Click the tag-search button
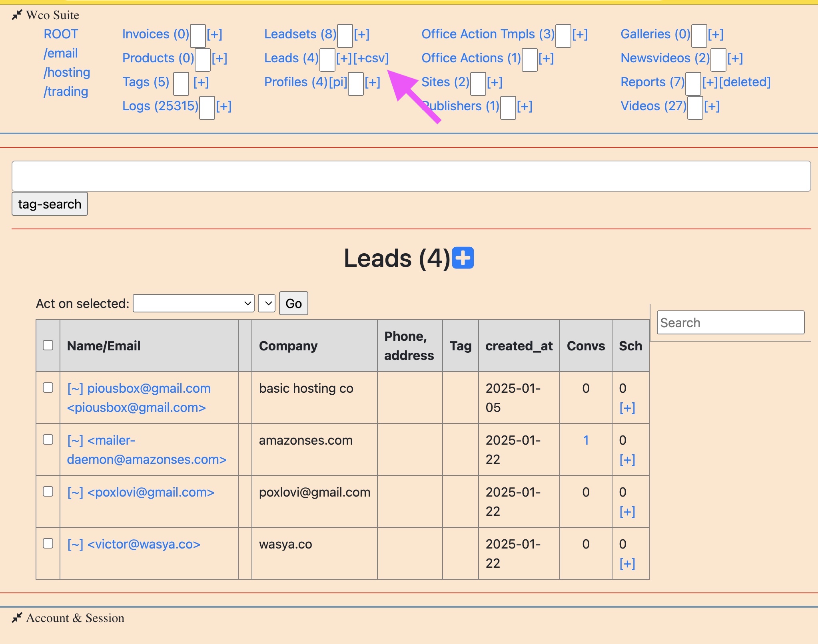The width and height of the screenshot is (818, 644). coord(49,204)
